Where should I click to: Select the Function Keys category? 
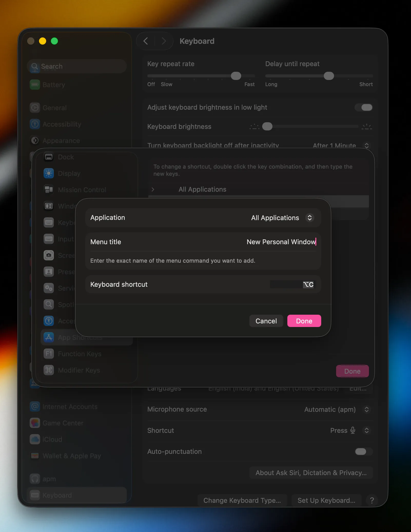click(x=80, y=354)
